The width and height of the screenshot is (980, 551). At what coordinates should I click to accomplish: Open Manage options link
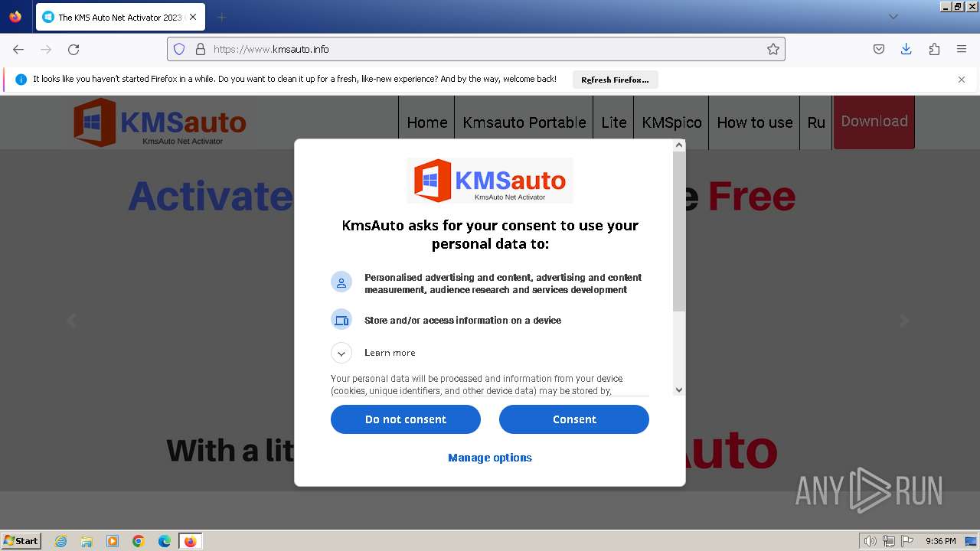coord(490,458)
